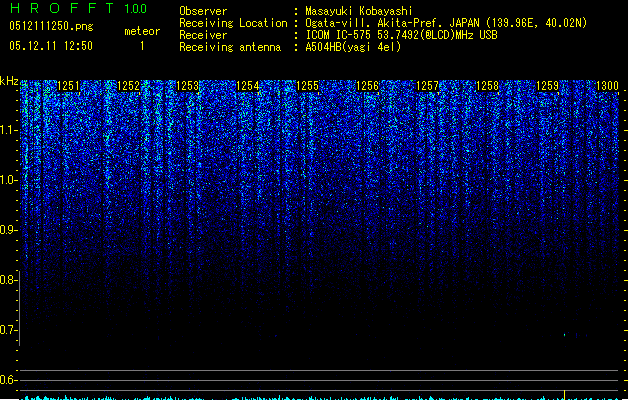Click the 1254 time marker
This screenshot has height=400, width=629.
tap(248, 85)
